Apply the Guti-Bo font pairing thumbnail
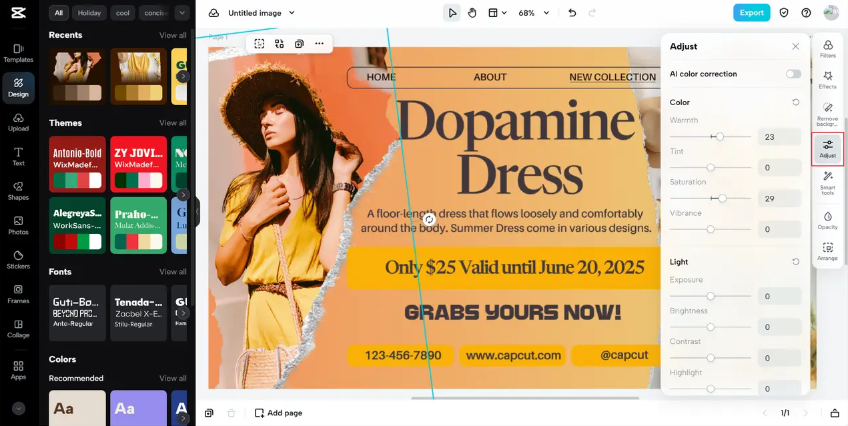The height and width of the screenshot is (426, 848). pos(77,313)
